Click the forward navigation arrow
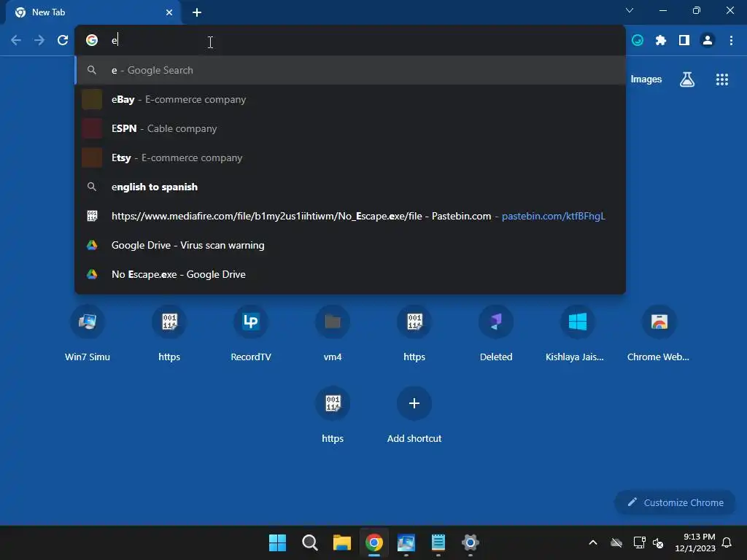747x560 pixels. pyautogui.click(x=39, y=40)
